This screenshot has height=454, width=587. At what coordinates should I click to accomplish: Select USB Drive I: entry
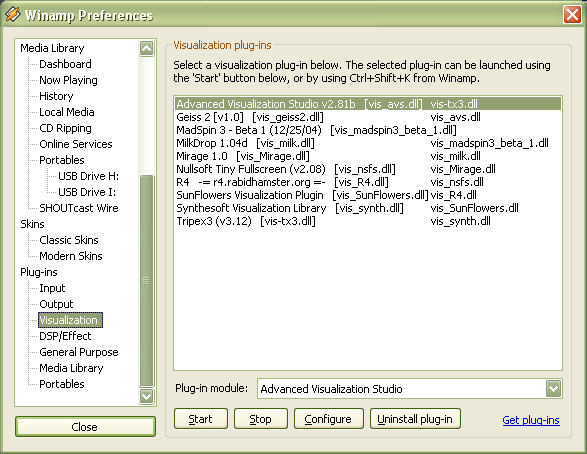87,192
